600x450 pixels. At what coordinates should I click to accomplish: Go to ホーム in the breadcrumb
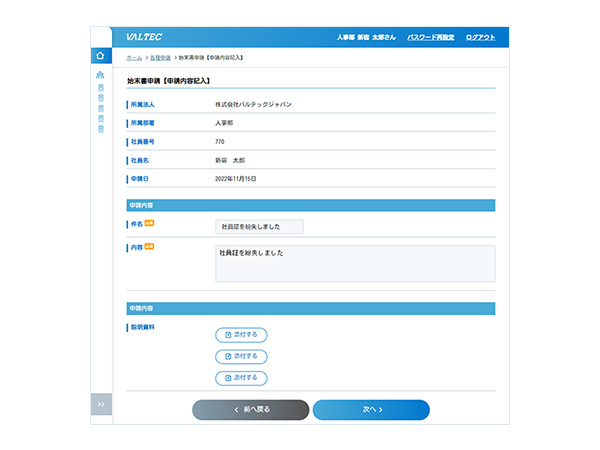click(x=134, y=57)
